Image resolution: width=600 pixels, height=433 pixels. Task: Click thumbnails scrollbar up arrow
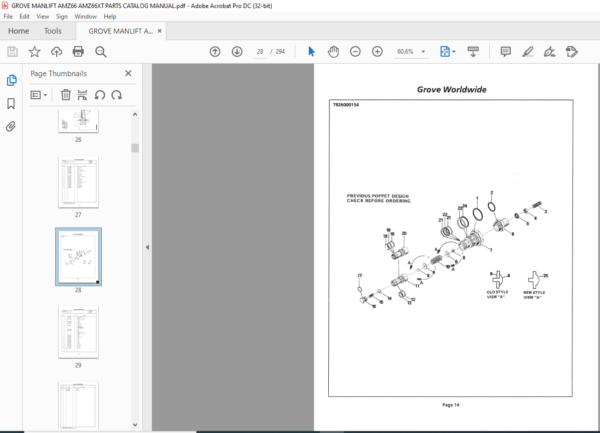pos(135,114)
